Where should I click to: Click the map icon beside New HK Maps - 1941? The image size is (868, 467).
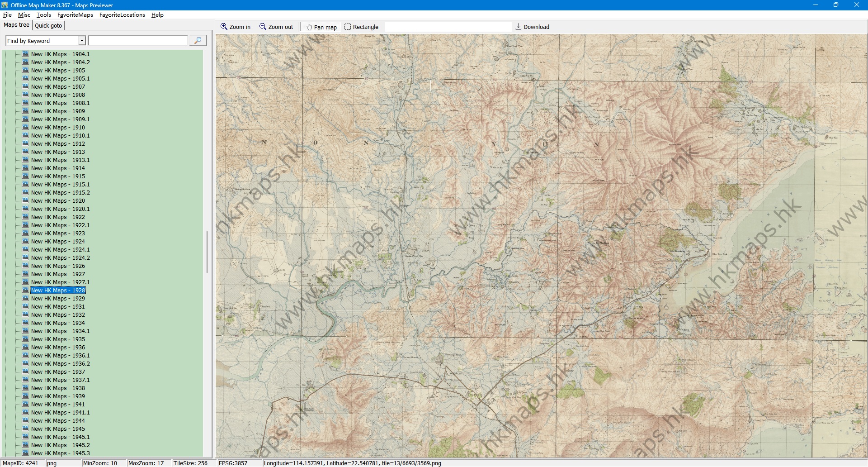(x=25, y=404)
